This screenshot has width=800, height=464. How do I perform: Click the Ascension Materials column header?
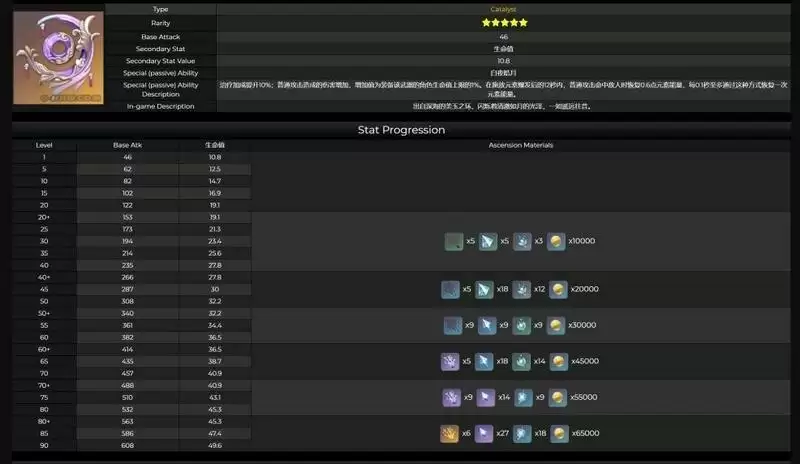pyautogui.click(x=520, y=145)
